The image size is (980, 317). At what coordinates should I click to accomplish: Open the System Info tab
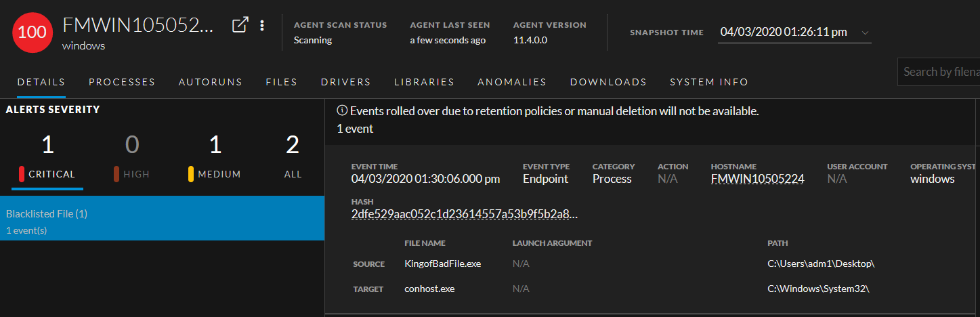coord(709,82)
